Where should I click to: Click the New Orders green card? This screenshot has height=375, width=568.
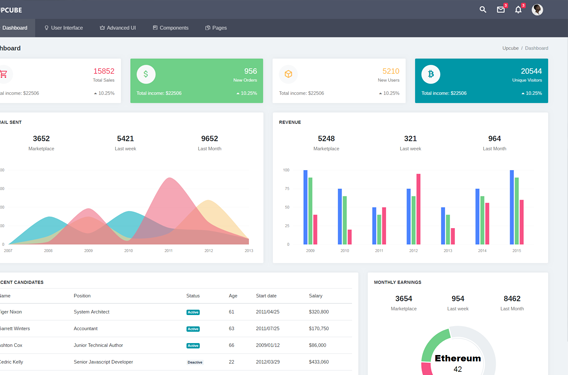(197, 81)
